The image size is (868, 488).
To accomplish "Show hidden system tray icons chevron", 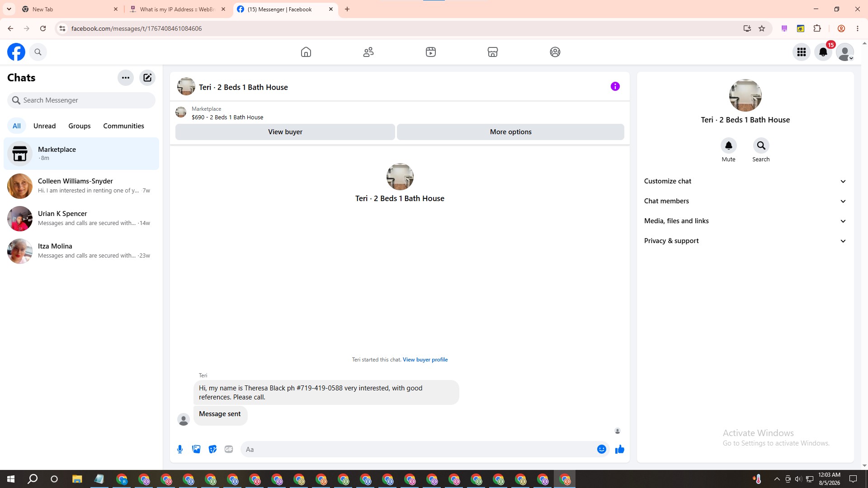I will pyautogui.click(x=777, y=479).
